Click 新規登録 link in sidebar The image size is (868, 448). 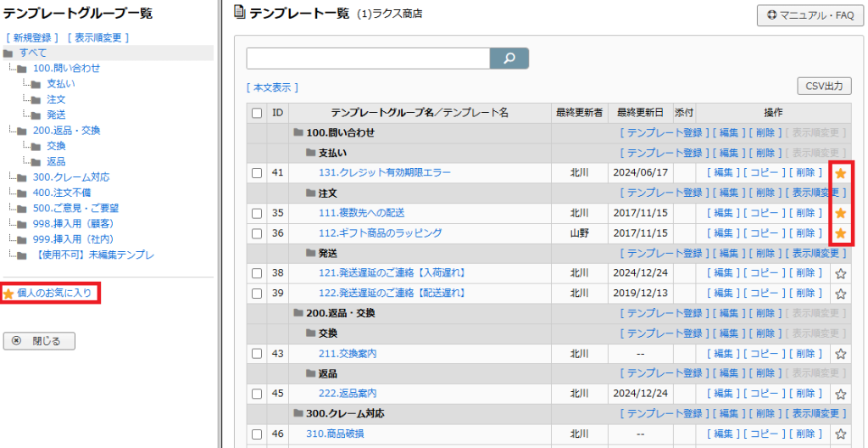click(x=31, y=37)
